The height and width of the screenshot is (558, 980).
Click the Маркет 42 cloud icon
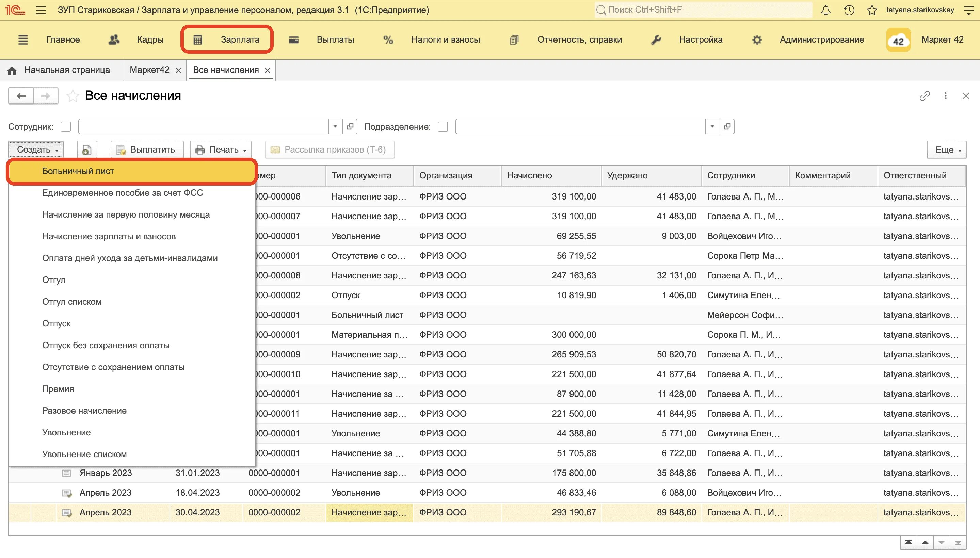point(898,40)
